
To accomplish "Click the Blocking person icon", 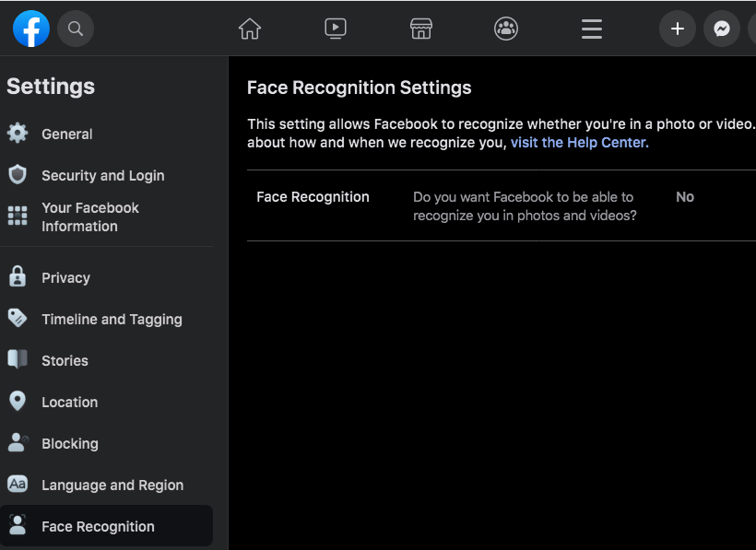I will point(18,442).
